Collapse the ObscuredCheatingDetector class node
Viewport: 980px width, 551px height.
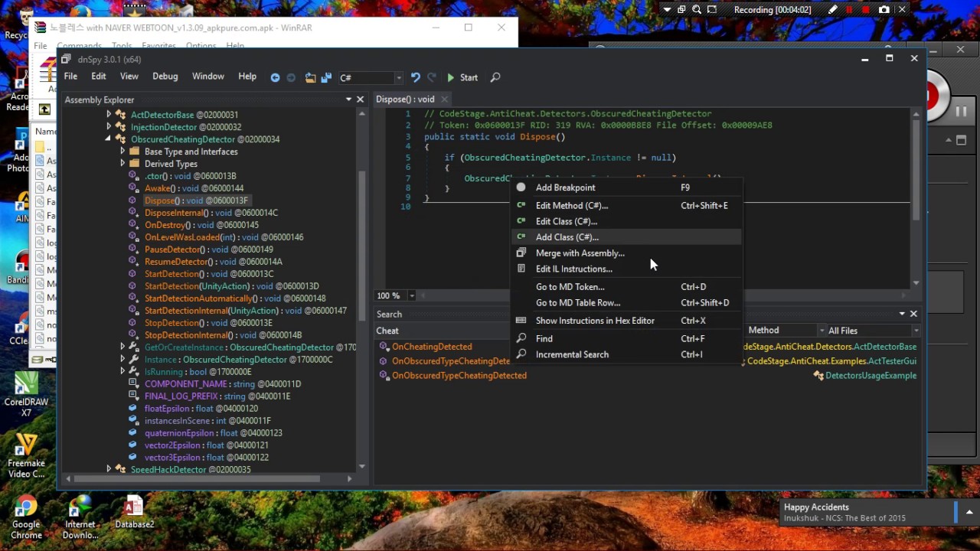[109, 139]
